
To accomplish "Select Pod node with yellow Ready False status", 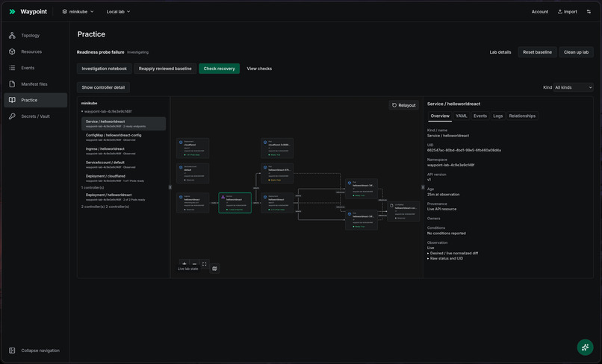I will [277, 173].
